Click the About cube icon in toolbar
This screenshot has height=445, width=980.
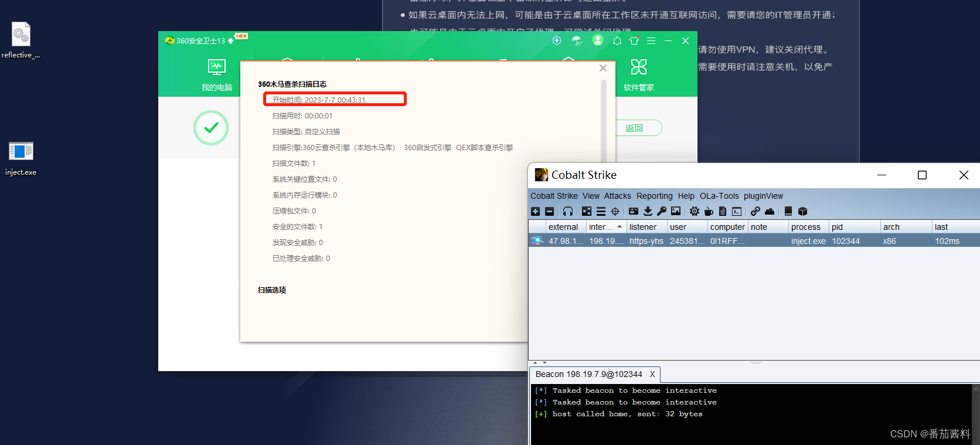[x=803, y=211]
